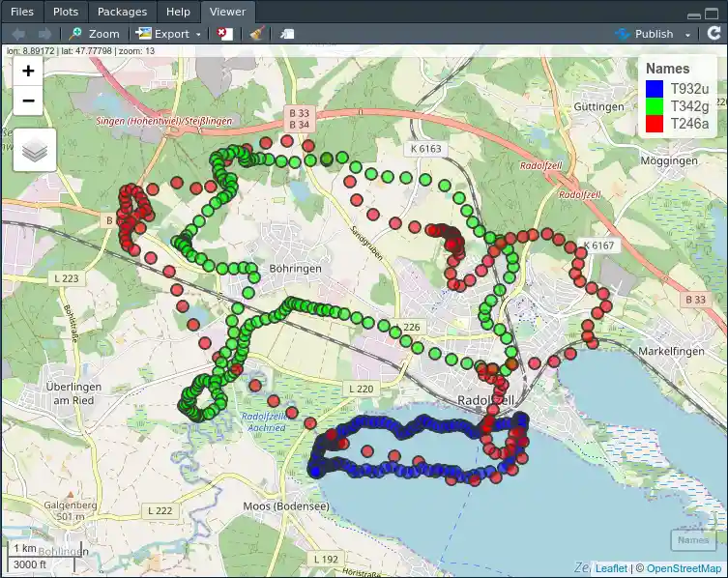Expand the Publish options arrow

[687, 34]
